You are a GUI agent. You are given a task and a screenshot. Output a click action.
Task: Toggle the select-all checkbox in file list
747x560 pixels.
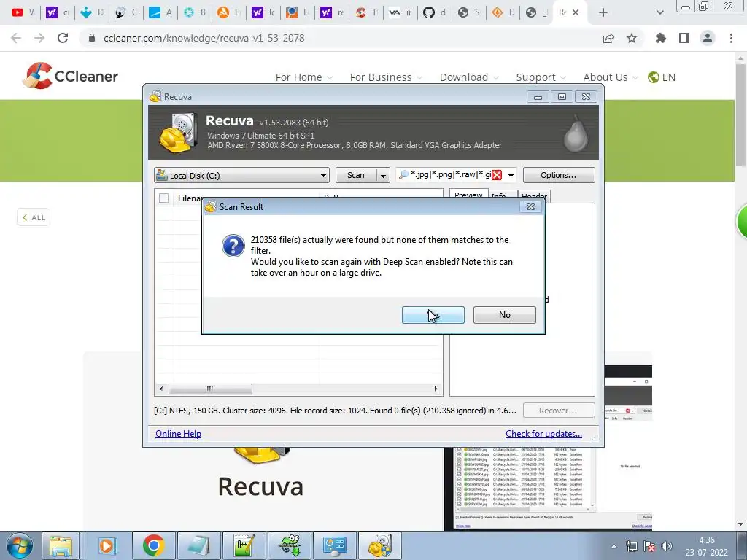coord(164,198)
